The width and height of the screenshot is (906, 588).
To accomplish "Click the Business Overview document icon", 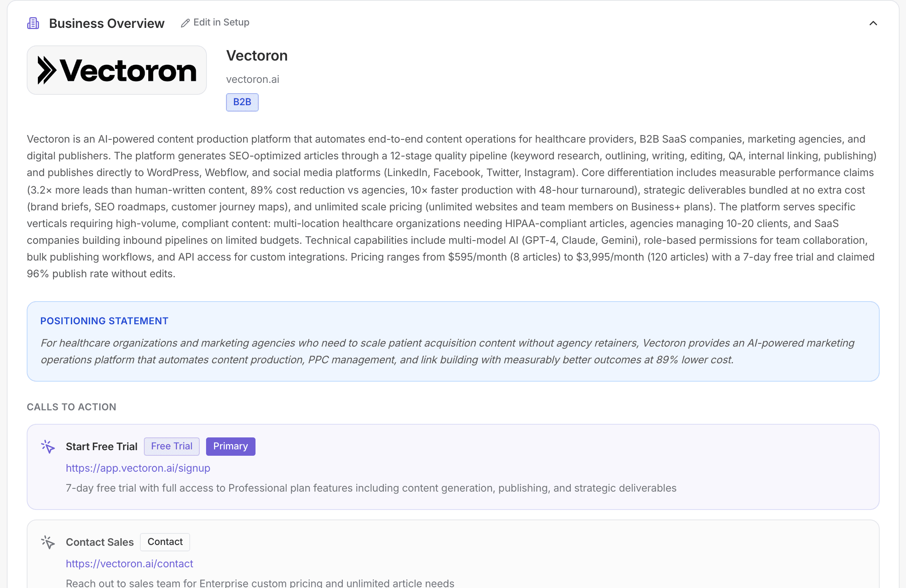I will pyautogui.click(x=33, y=23).
